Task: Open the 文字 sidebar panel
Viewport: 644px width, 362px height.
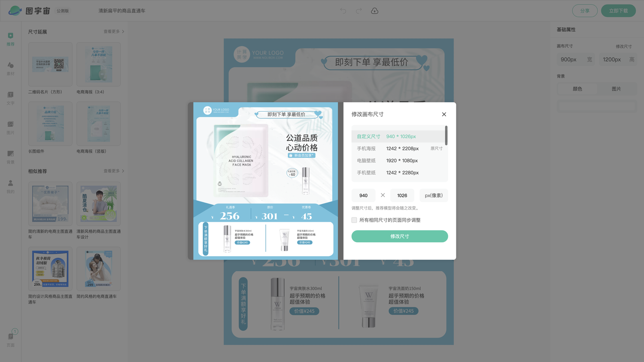Action: (x=11, y=98)
